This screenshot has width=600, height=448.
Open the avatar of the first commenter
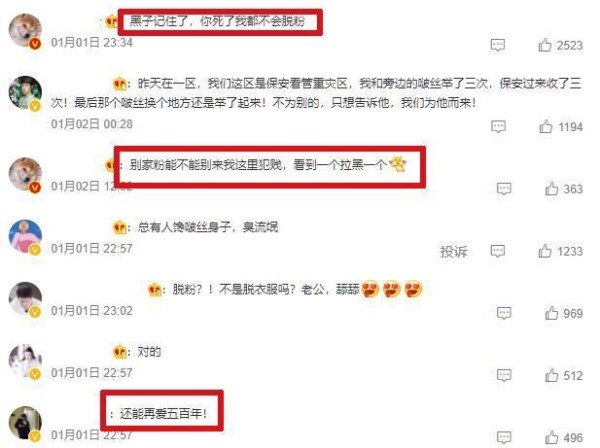pos(25,31)
